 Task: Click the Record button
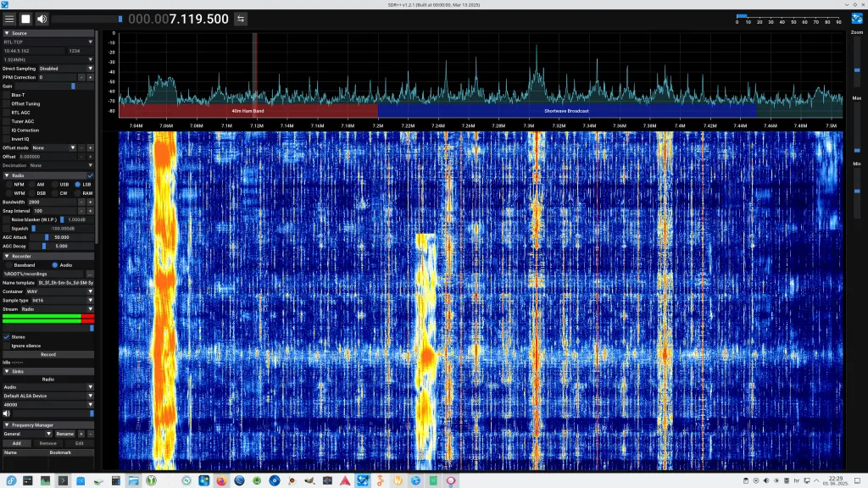[48, 355]
